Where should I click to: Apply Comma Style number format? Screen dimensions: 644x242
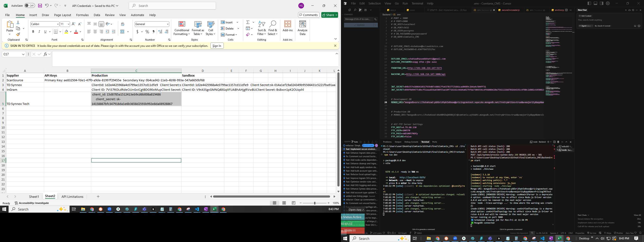click(x=153, y=32)
